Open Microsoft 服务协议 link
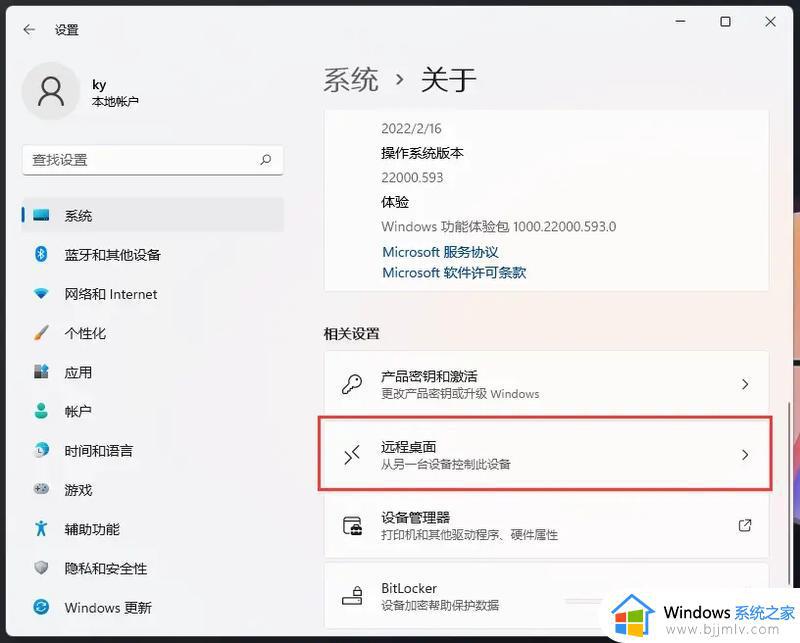 [440, 252]
